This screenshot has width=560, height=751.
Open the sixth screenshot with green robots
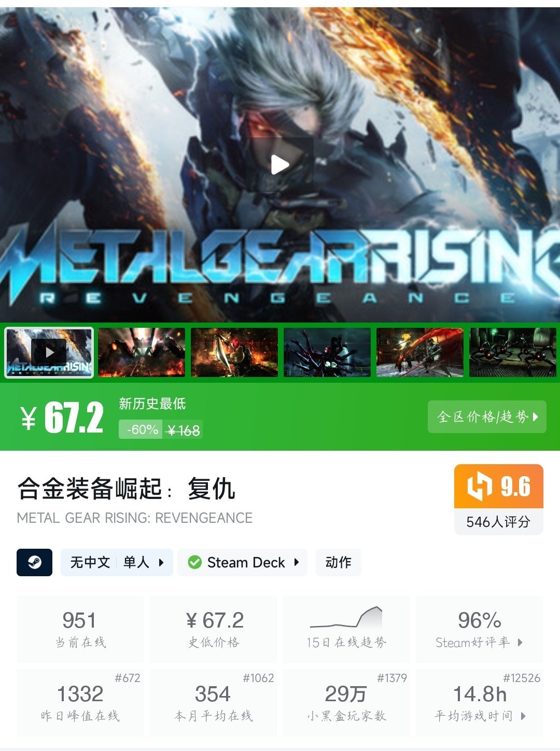coord(513,352)
